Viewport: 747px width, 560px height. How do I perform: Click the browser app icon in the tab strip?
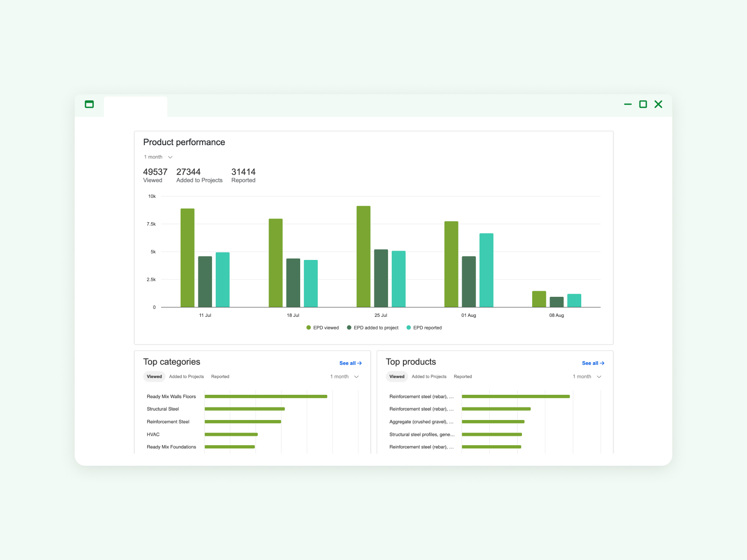90,104
